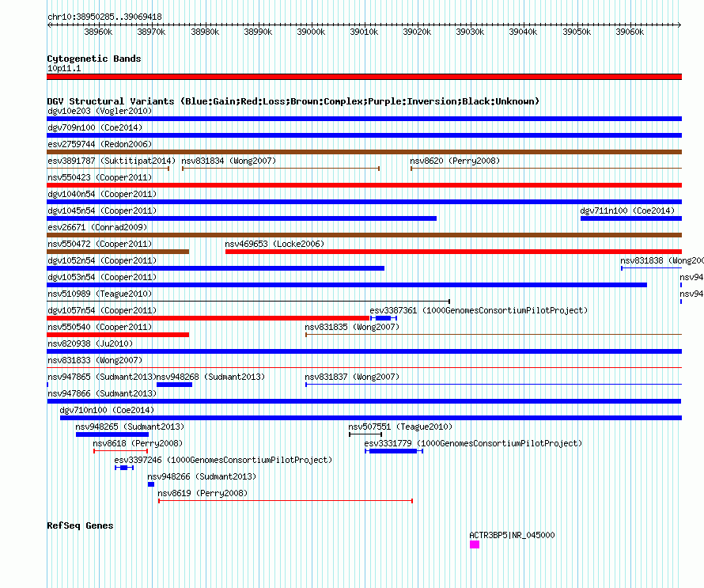The height and width of the screenshot is (588, 704).
Task: Click the nsv8618 (Perry2008) red line
Action: (x=120, y=451)
